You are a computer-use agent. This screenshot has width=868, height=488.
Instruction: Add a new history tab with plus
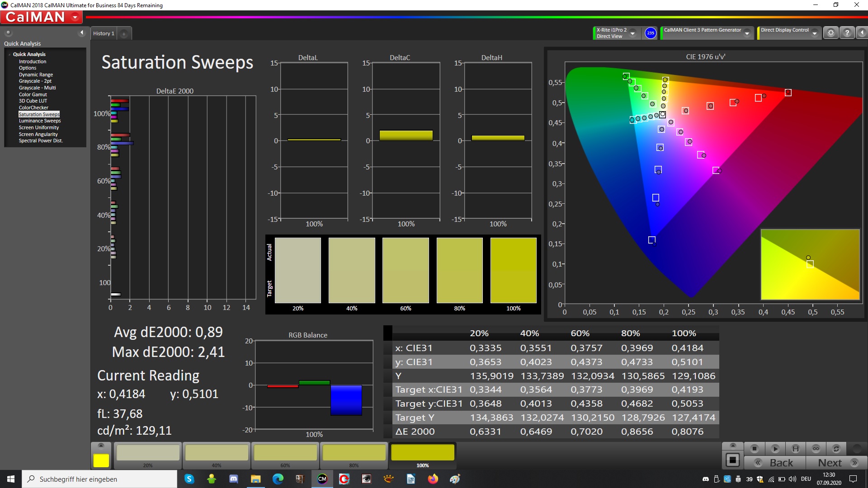[x=124, y=33]
